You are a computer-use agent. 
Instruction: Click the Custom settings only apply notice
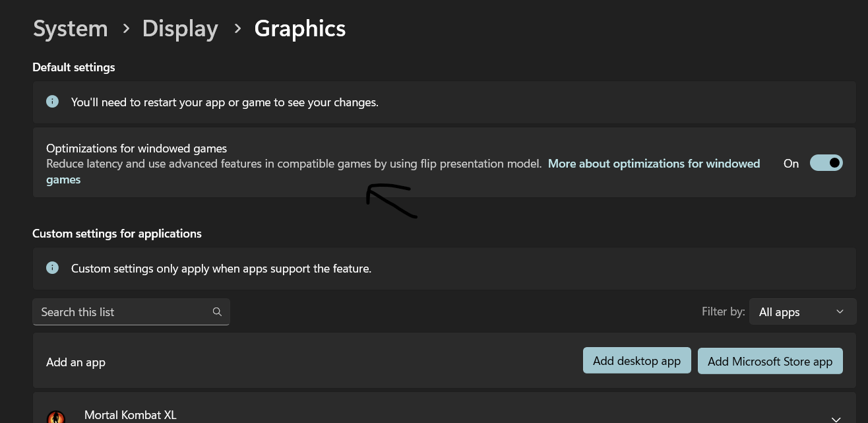(222, 269)
